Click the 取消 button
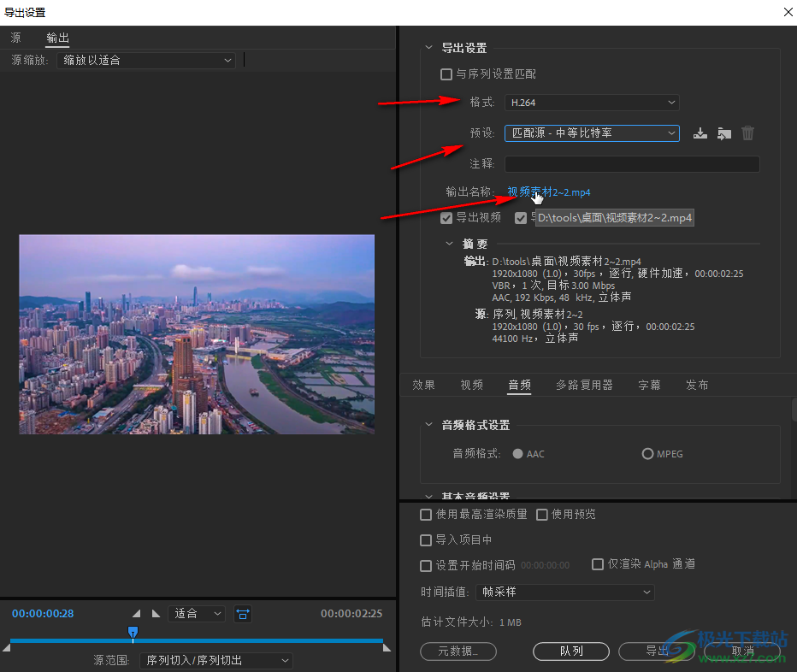The width and height of the screenshot is (797, 672). tap(742, 651)
